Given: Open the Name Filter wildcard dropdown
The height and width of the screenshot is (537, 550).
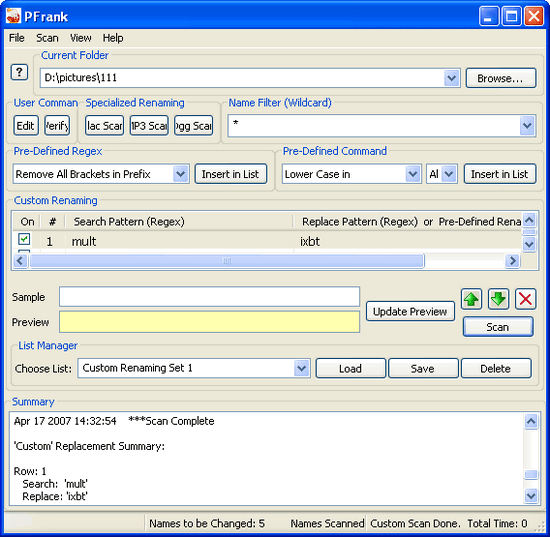Looking at the screenshot, I should (527, 126).
